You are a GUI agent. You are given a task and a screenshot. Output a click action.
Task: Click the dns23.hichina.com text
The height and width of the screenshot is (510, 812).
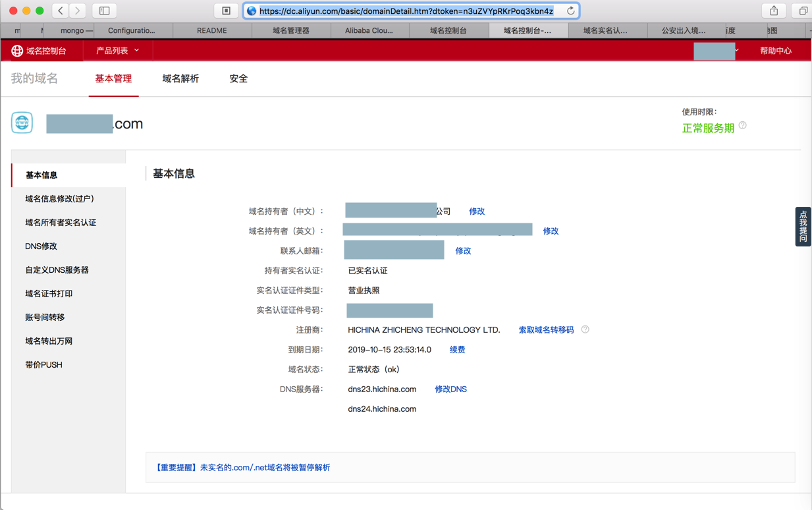tap(382, 389)
